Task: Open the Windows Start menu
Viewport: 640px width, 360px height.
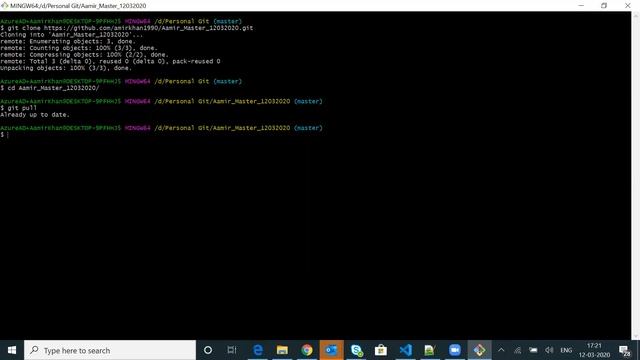Action: tap(12, 350)
